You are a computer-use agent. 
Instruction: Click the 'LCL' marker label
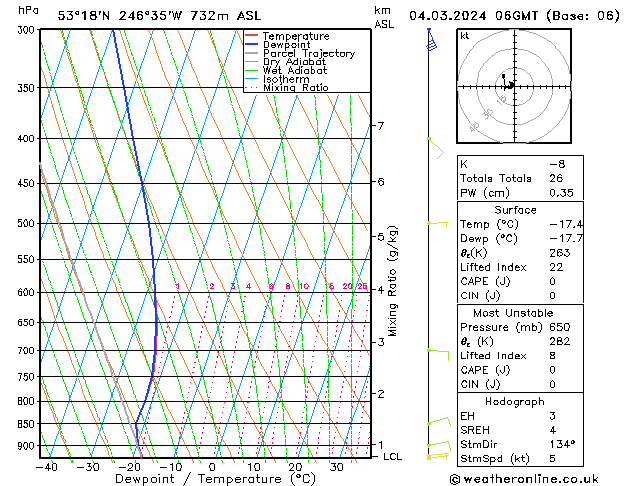click(x=392, y=457)
